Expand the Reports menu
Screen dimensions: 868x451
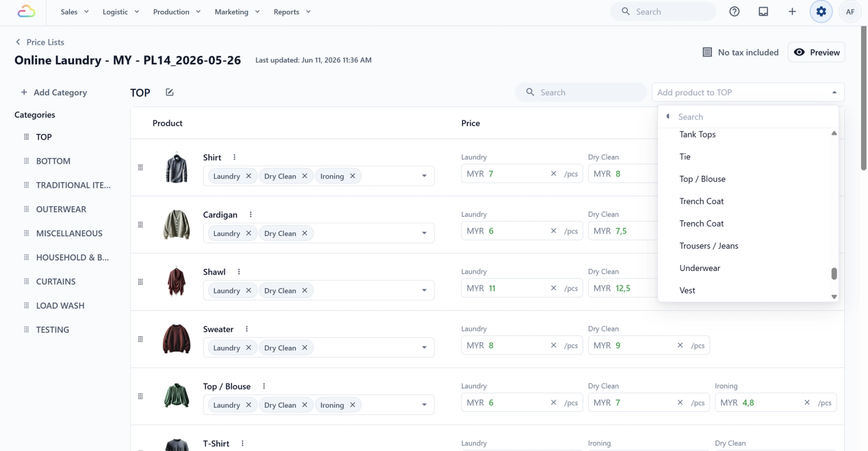click(292, 11)
